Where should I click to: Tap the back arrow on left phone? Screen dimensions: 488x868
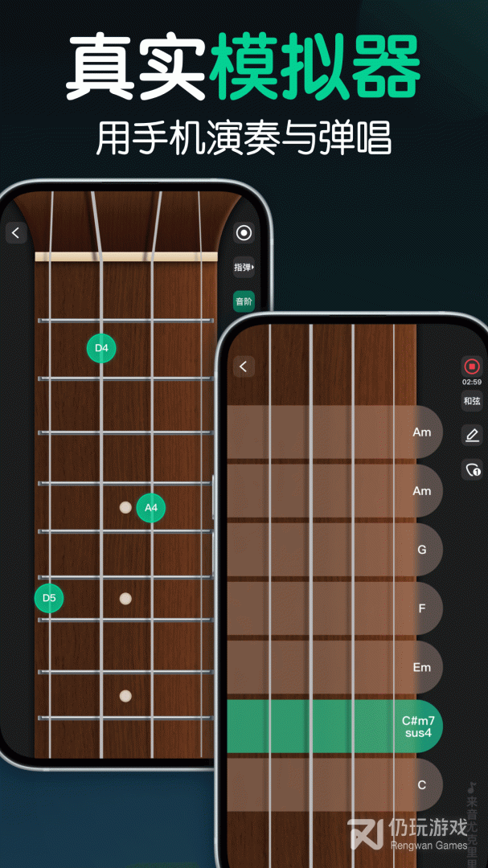click(16, 233)
